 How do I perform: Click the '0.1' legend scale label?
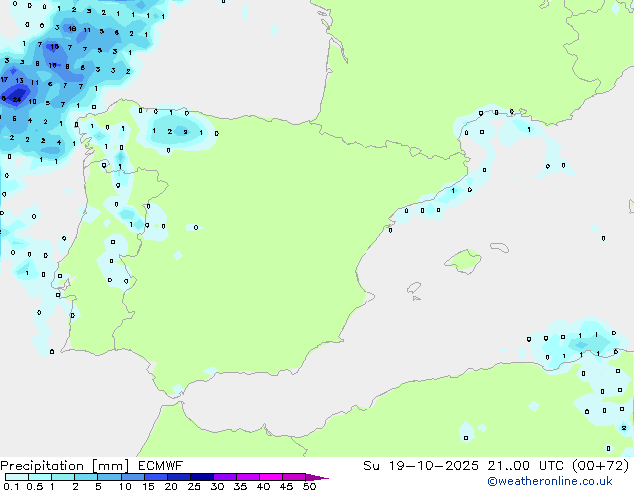tap(11, 486)
